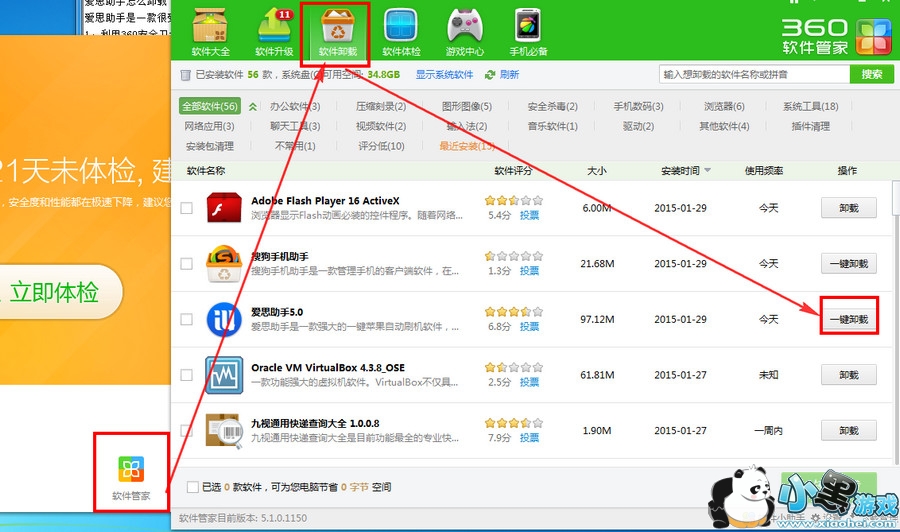The height and width of the screenshot is (532, 900).
Task: Sort by 软件名称 column header
Action: [205, 170]
